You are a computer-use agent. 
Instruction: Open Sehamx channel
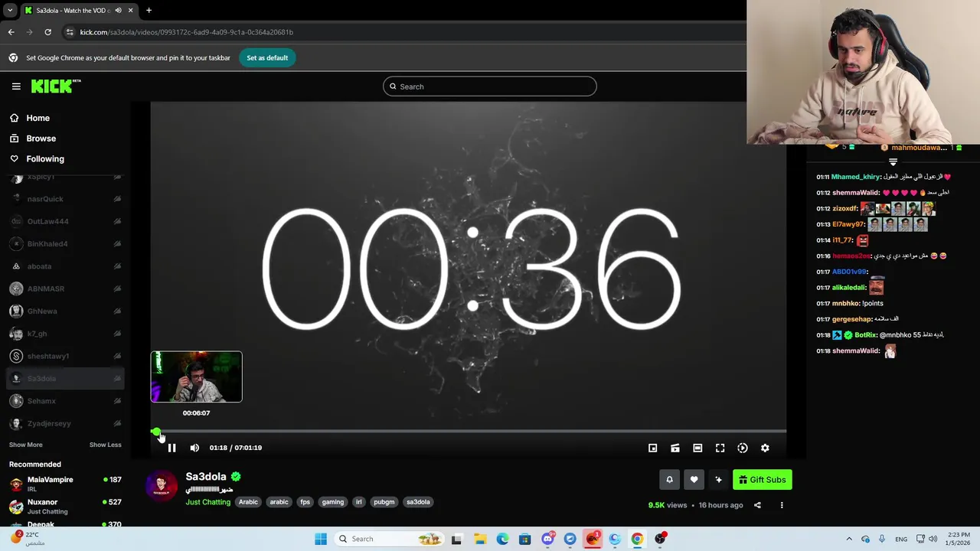click(65, 401)
